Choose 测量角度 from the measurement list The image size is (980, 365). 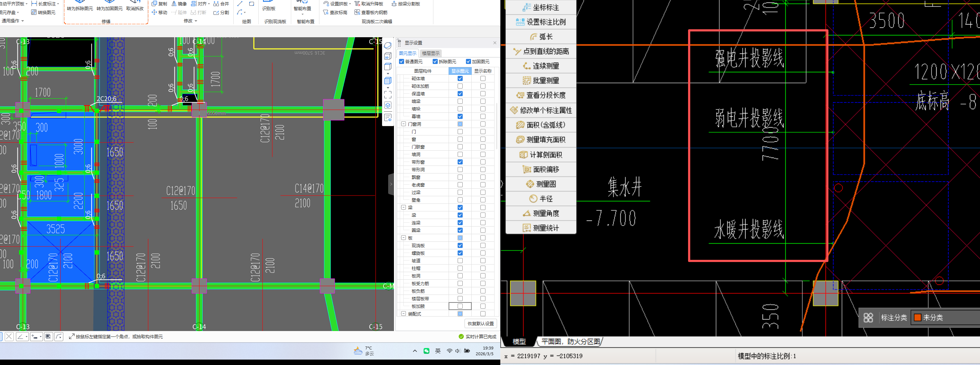point(541,214)
